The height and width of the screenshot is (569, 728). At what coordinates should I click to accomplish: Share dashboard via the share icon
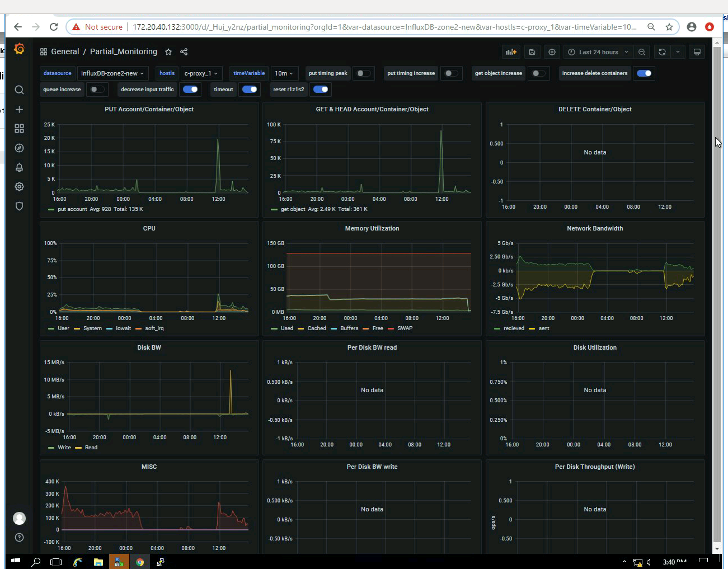pyautogui.click(x=184, y=52)
